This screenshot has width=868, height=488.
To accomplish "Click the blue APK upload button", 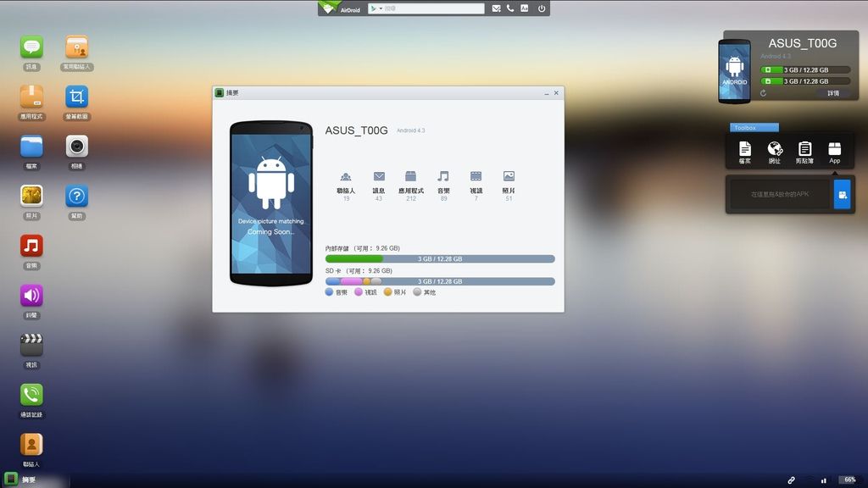I will [842, 194].
